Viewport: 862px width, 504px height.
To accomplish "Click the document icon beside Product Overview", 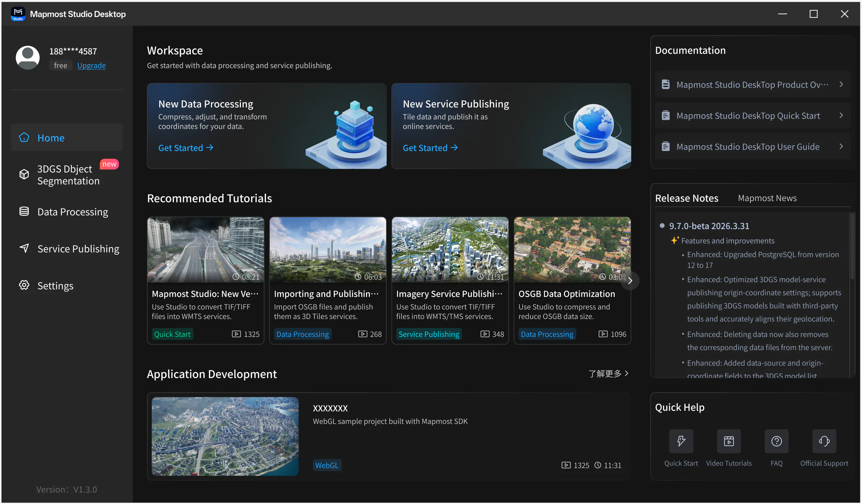I will (666, 84).
